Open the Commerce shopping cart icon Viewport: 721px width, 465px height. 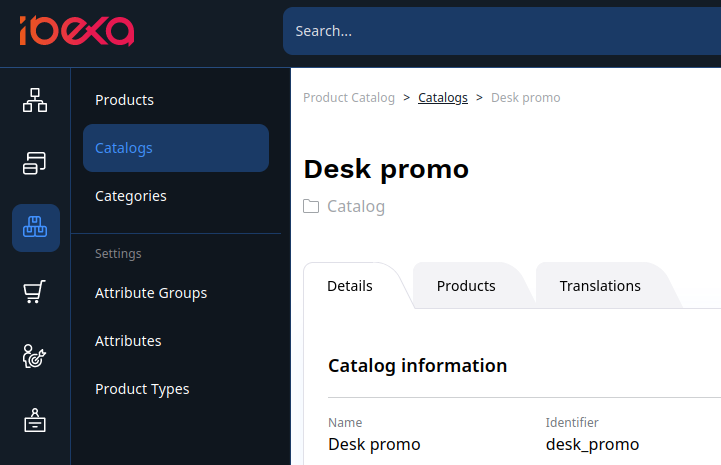click(x=35, y=291)
